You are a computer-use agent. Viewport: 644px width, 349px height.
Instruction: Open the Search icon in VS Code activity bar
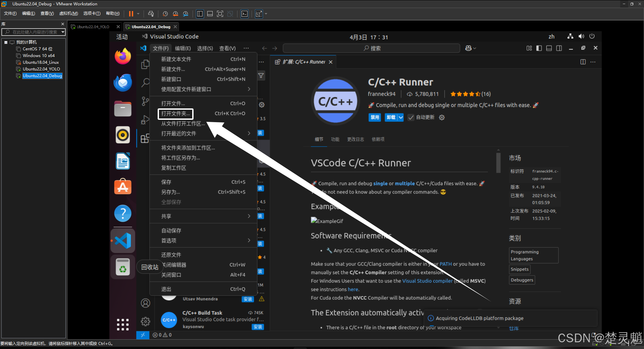pos(145,83)
